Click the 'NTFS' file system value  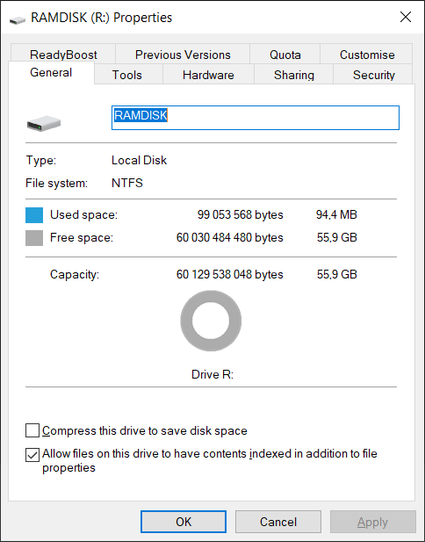pos(127,183)
